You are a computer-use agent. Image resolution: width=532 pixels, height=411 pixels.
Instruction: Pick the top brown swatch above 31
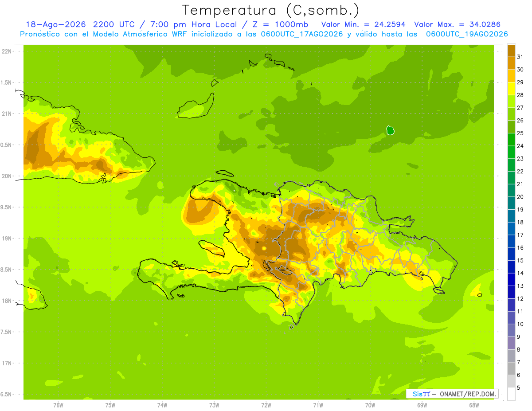511,51
